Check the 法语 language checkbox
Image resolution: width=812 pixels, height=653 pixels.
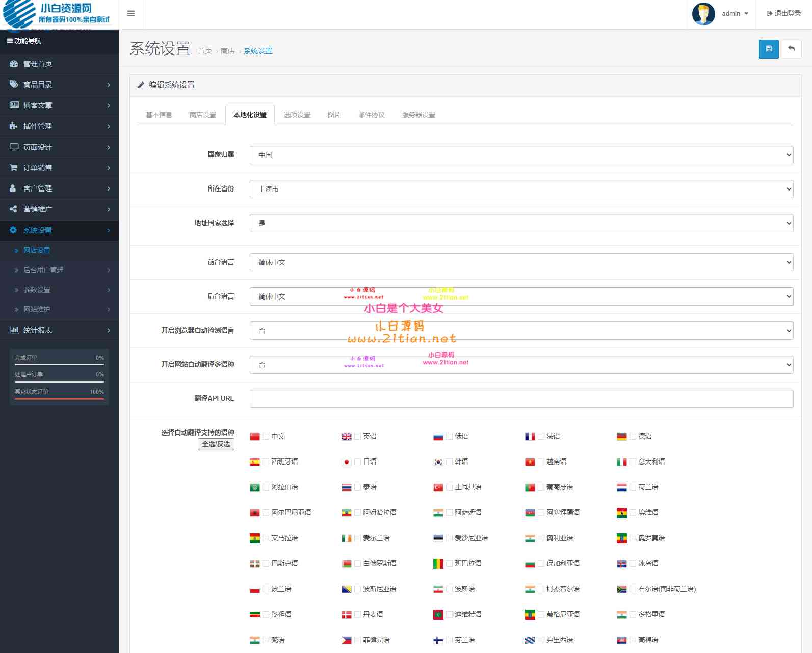tap(541, 437)
